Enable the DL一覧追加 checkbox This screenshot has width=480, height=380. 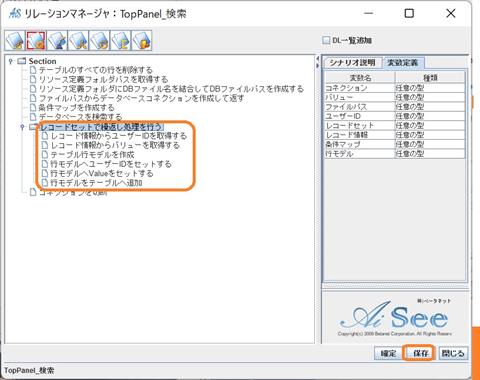click(x=326, y=40)
